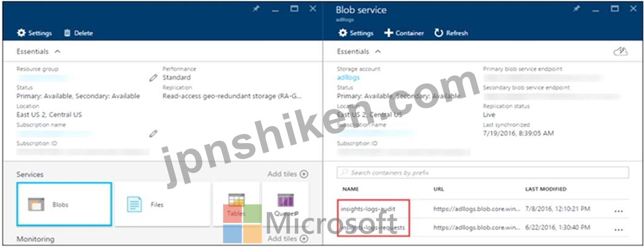Screen dimensions: 644x247
Task: Click the Last synchronized 7/19/2016, 8:39:05 AM value
Action: [518, 133]
